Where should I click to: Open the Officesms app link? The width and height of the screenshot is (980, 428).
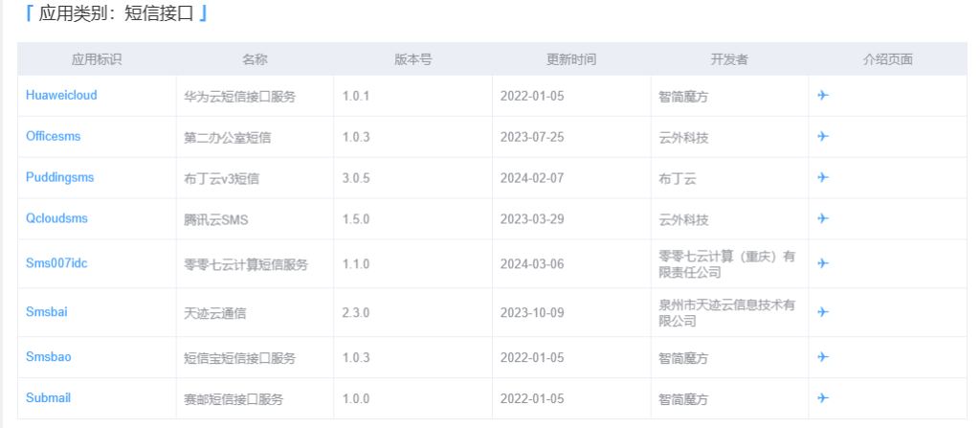point(54,136)
